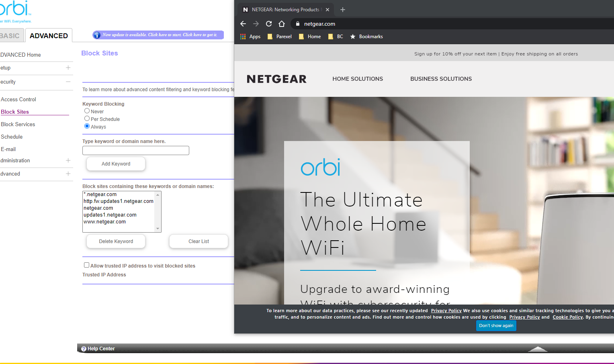Open Access Control in the sidebar
Image resolution: width=614 pixels, height=364 pixels.
point(18,99)
